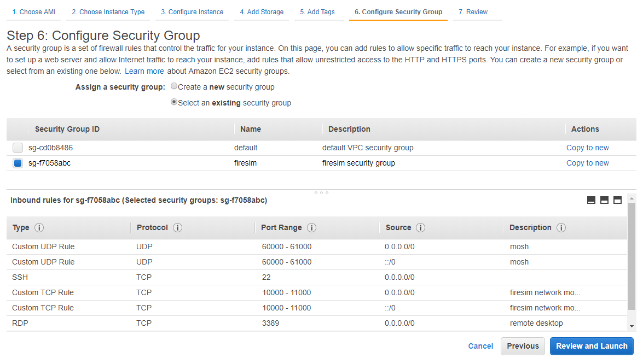Image resolution: width=643 pixels, height=364 pixels.
Task: Click the RDP rule type cell
Action: (x=20, y=323)
